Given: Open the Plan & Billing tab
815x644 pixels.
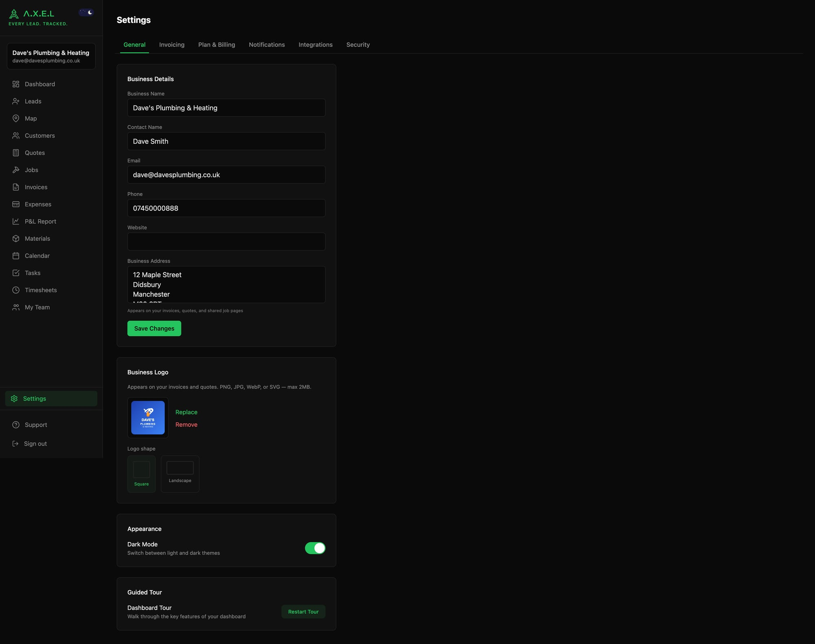Looking at the screenshot, I should 216,44.
